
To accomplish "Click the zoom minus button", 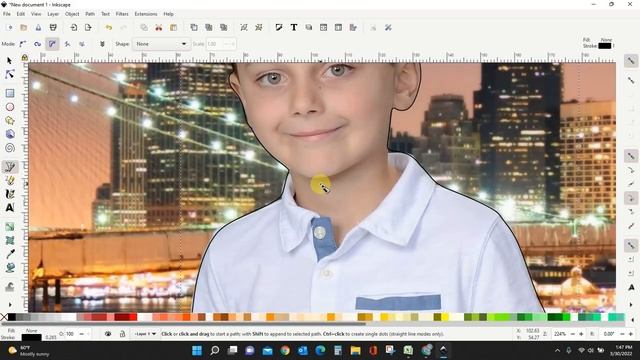I will tap(572, 334).
